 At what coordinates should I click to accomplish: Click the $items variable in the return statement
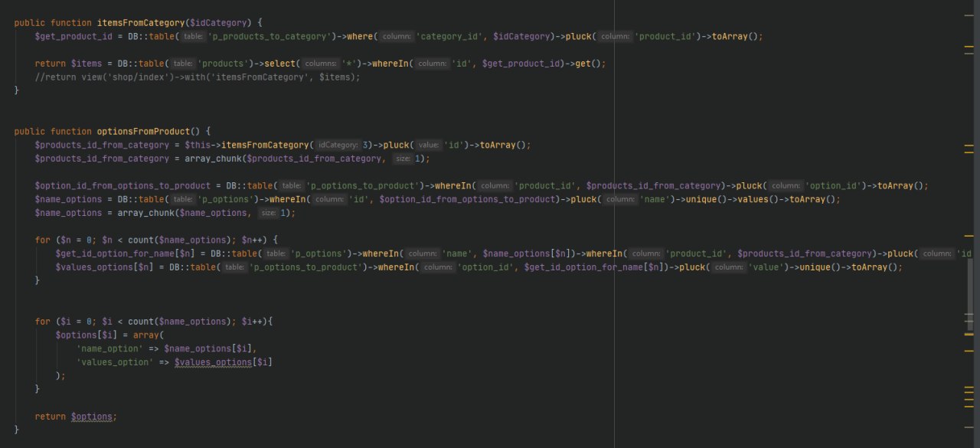point(87,64)
